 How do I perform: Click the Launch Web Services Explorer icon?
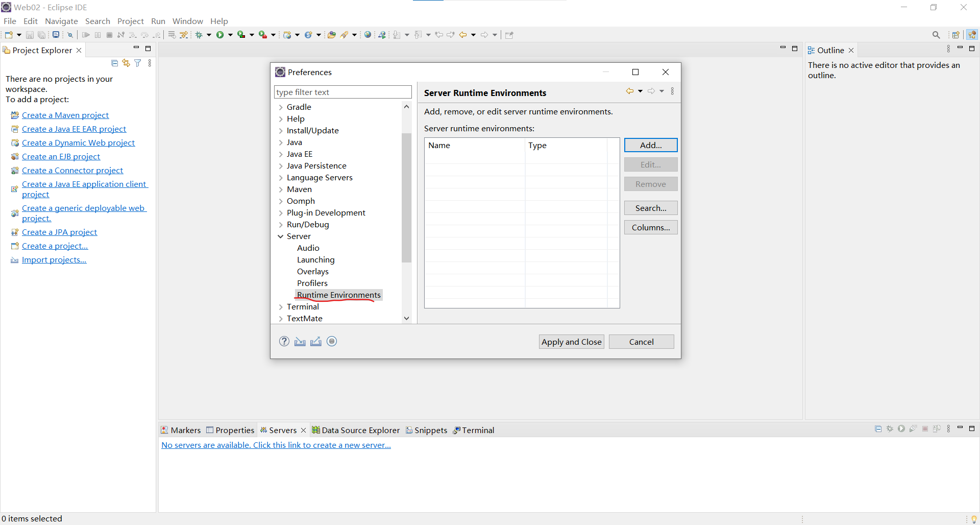point(382,35)
